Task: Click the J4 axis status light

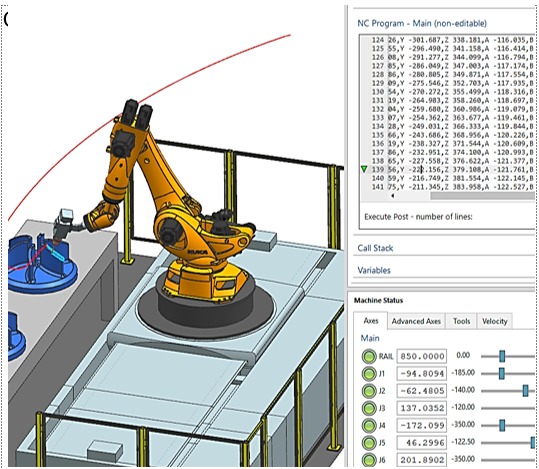Action: tap(369, 425)
